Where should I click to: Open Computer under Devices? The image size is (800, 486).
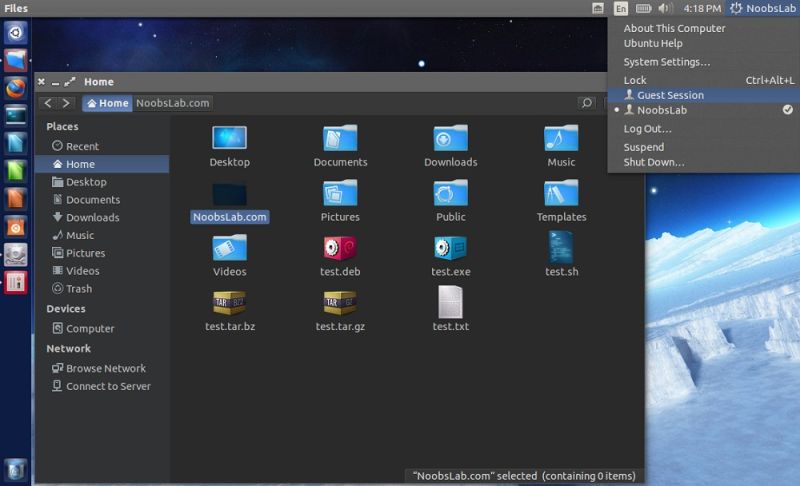(102, 328)
